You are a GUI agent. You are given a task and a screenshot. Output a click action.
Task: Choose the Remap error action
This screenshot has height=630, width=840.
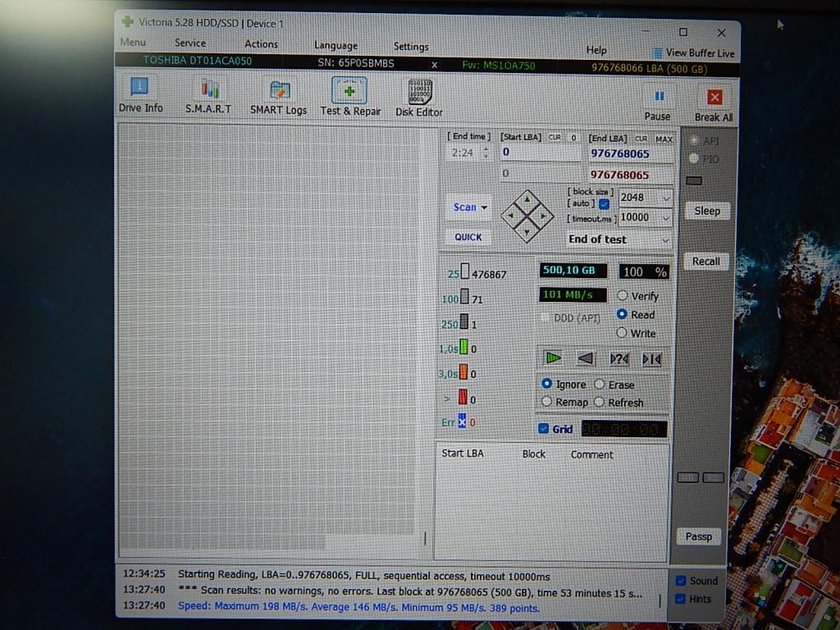547,402
